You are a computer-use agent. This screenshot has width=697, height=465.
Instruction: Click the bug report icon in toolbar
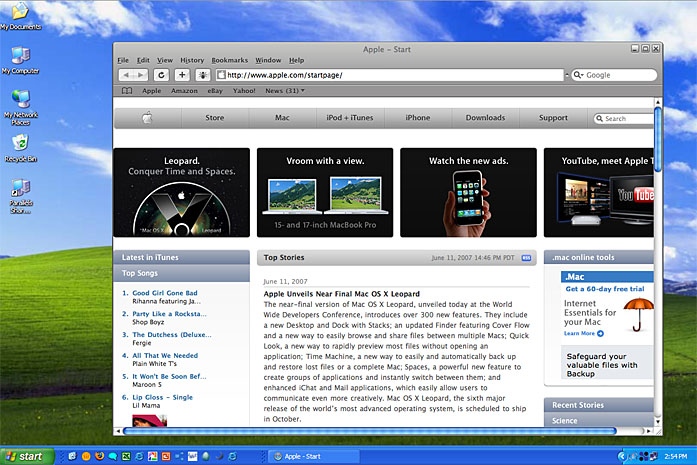[x=203, y=75]
